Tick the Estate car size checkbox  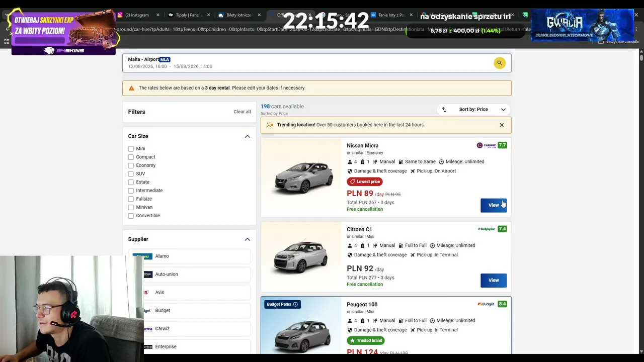(131, 182)
